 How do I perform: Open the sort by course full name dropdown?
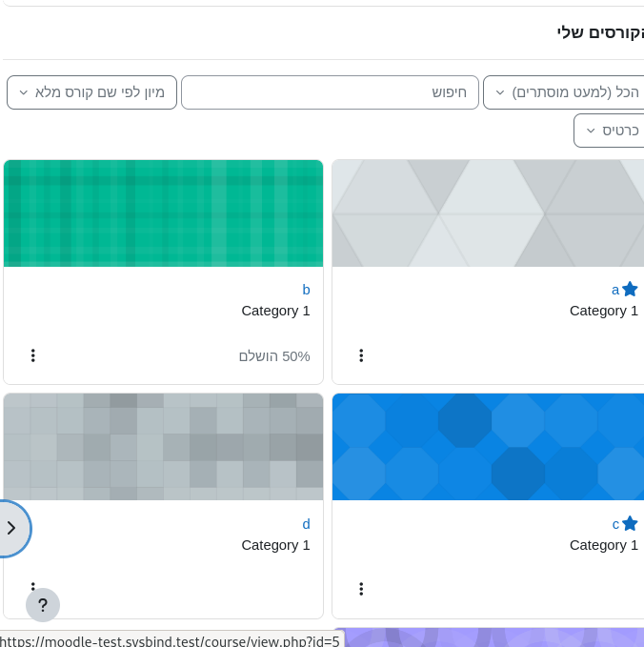coord(91,92)
